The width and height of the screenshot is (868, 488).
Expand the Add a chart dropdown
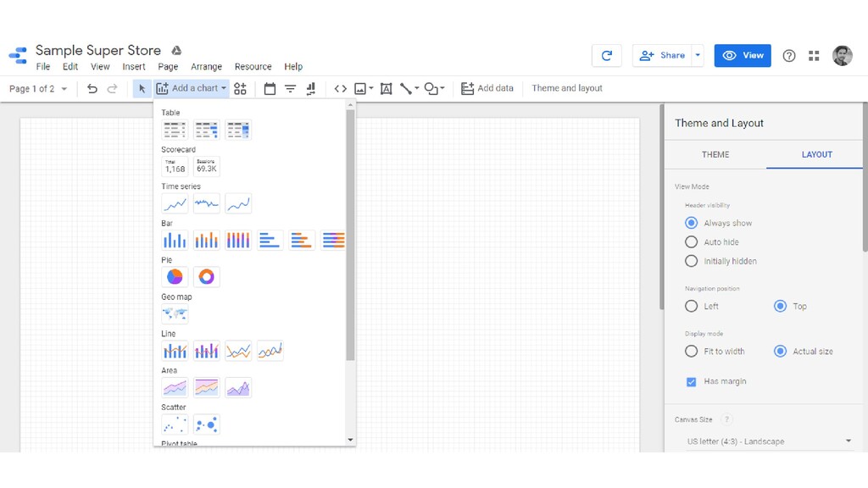192,88
